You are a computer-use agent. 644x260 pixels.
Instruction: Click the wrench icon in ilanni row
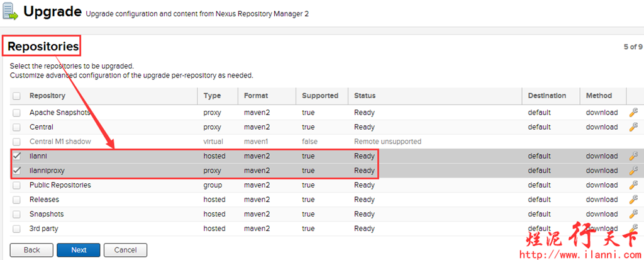[x=633, y=156]
